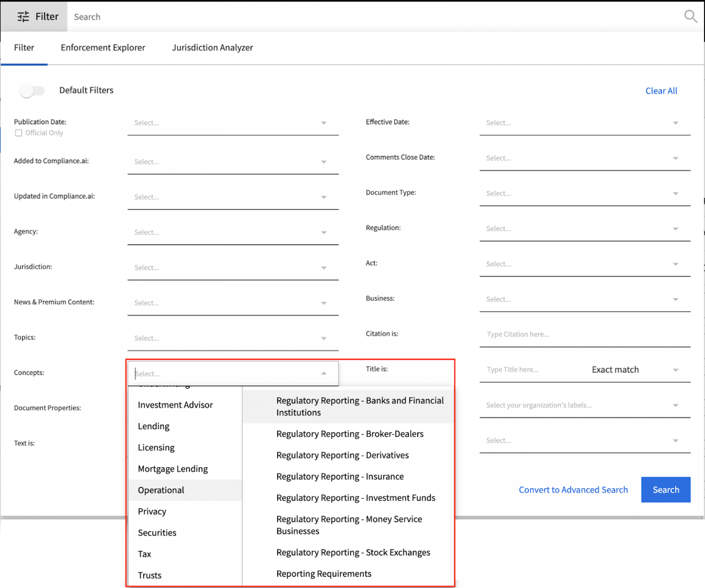Toggle the Default Filters switch
The image size is (705, 588).
coord(32,91)
